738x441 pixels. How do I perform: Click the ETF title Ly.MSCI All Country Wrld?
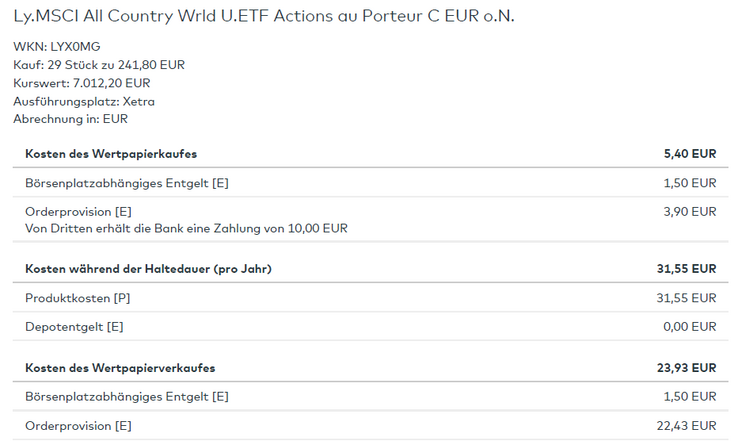[264, 18]
